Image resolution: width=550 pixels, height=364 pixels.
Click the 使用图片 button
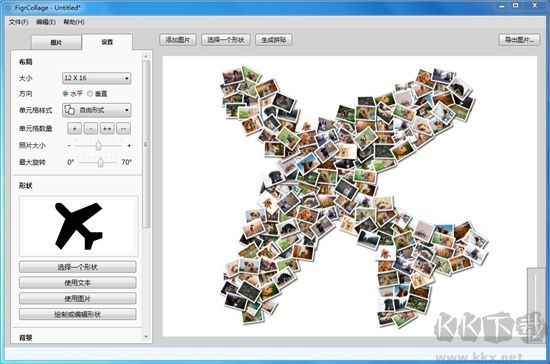click(78, 298)
